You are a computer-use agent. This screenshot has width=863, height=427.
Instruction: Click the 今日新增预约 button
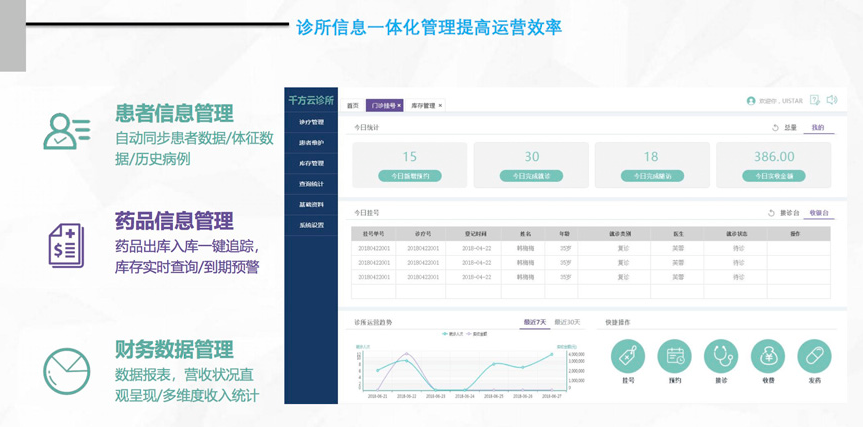(409, 176)
